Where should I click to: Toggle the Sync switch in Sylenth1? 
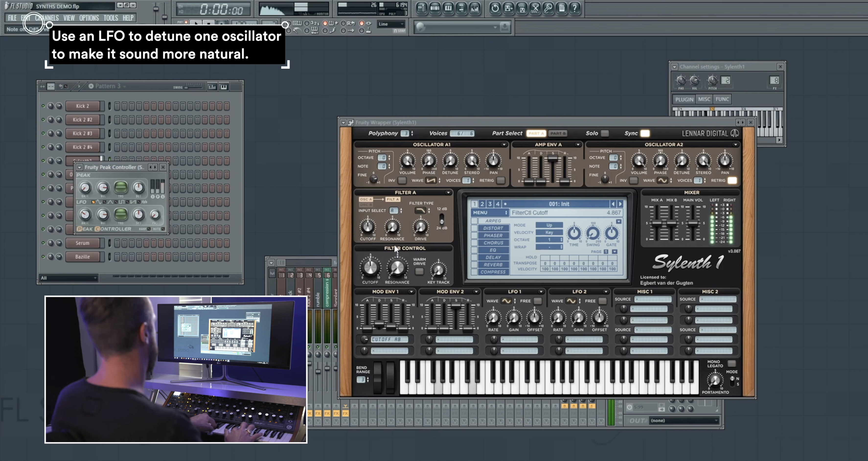(x=645, y=133)
